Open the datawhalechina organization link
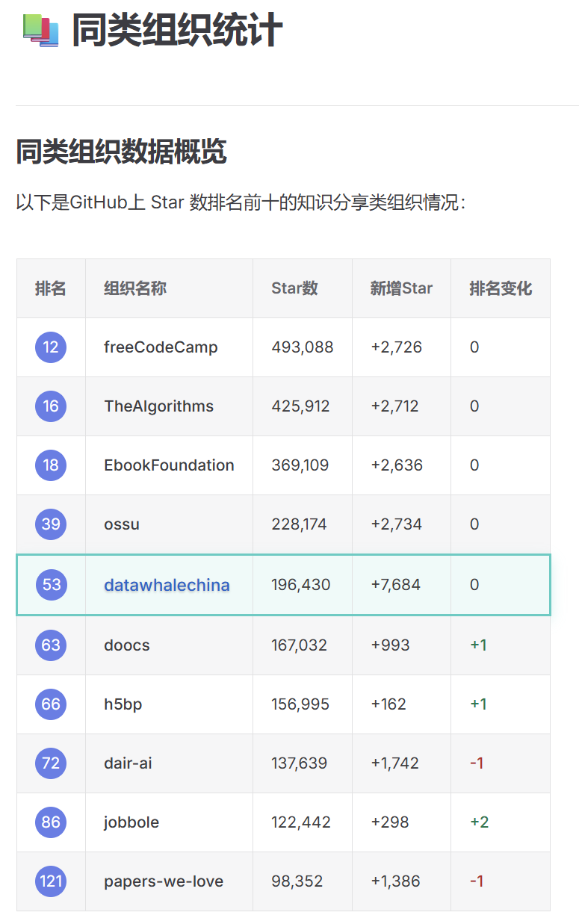Viewport: 579px width, 924px height. [167, 585]
